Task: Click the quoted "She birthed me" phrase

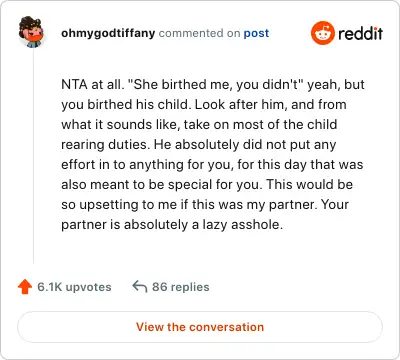Action: coord(176,84)
